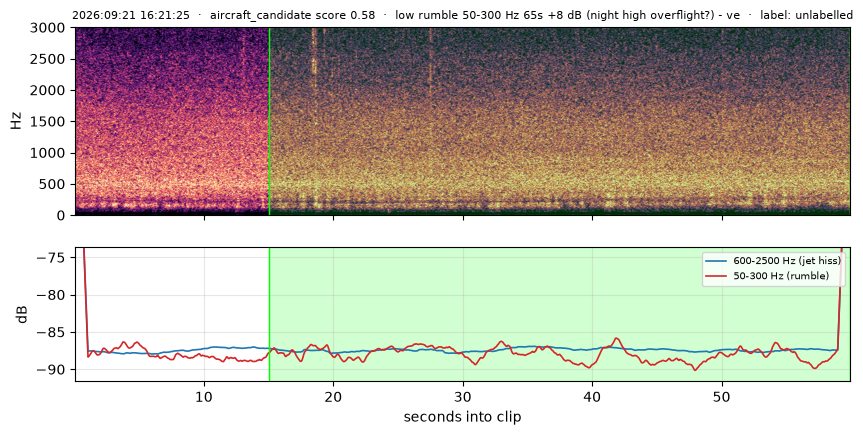Screen dimensions: 863x435
Task: Click the green vertical marker in the spectrogram
Action: [x=269, y=121]
